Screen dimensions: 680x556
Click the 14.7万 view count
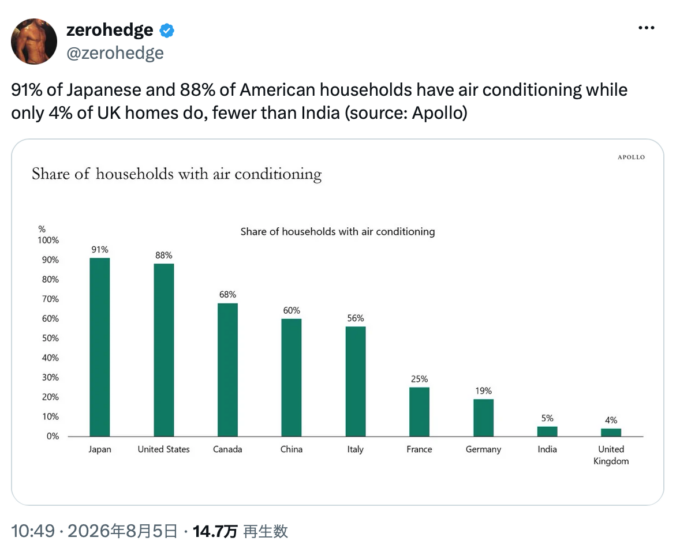coord(215,531)
